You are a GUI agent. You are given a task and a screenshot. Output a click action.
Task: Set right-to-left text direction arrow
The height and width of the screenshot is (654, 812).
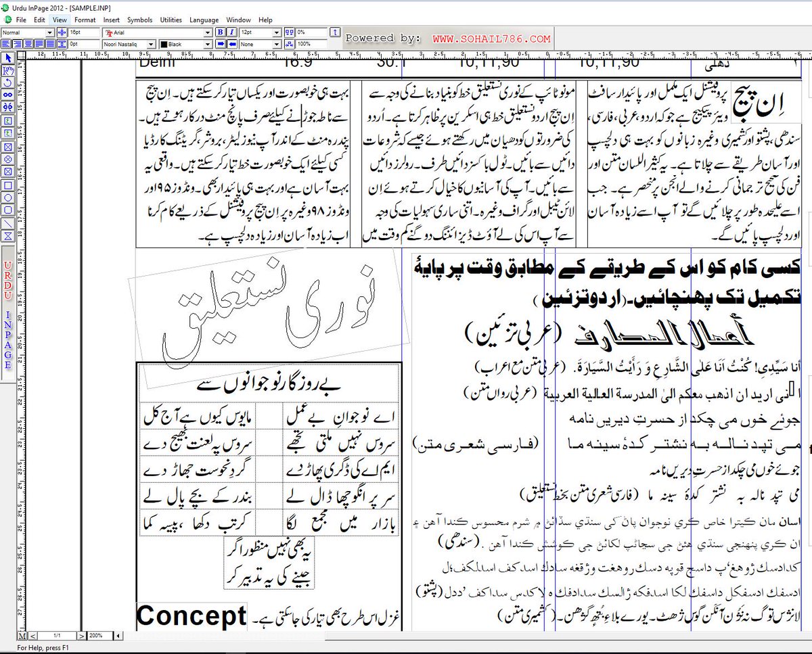pyautogui.click(x=232, y=44)
